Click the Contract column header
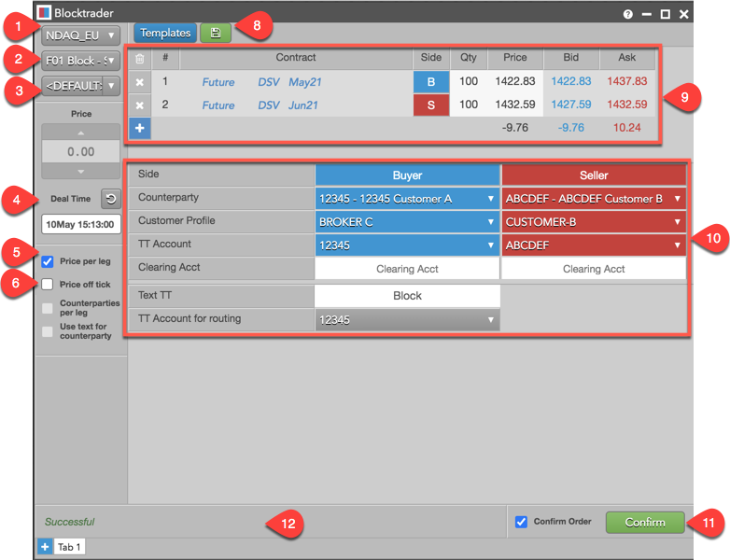Viewport: 730px width, 560px height. 296,58
